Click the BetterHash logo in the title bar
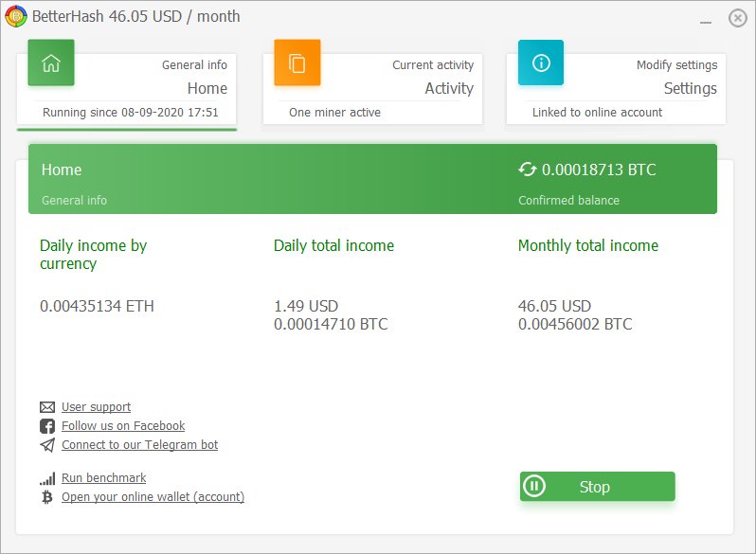 tap(16, 16)
